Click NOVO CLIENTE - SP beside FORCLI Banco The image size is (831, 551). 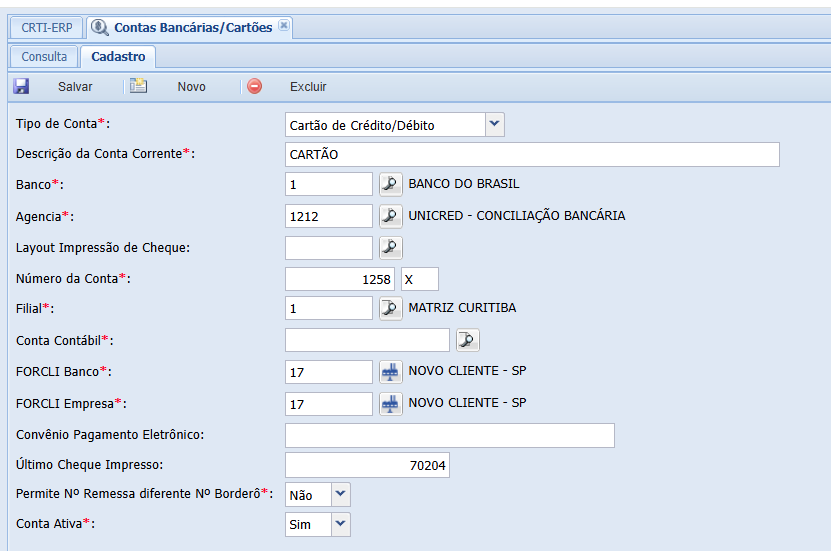(467, 371)
